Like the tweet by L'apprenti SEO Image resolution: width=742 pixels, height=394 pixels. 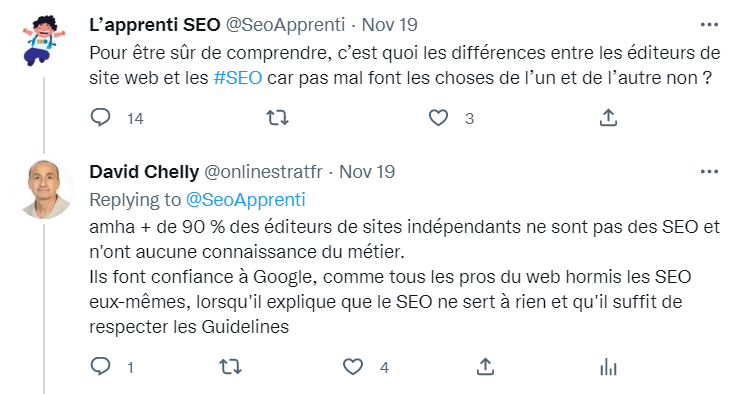(438, 118)
